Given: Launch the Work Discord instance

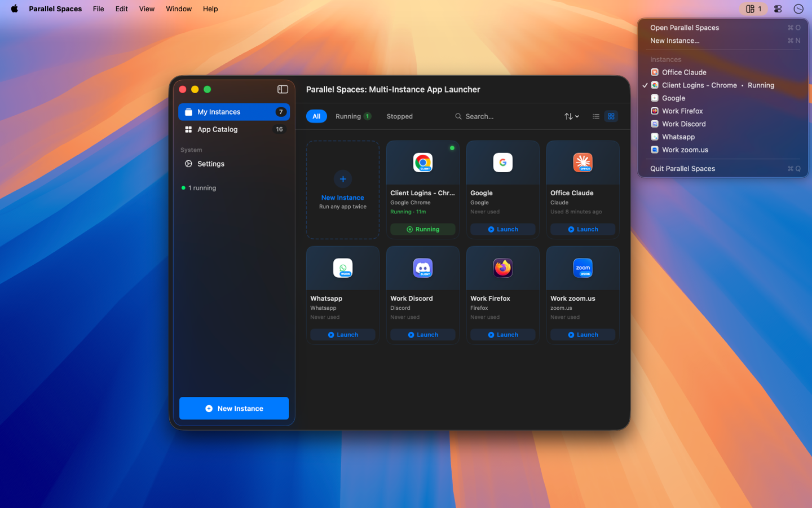Looking at the screenshot, I should pyautogui.click(x=423, y=335).
